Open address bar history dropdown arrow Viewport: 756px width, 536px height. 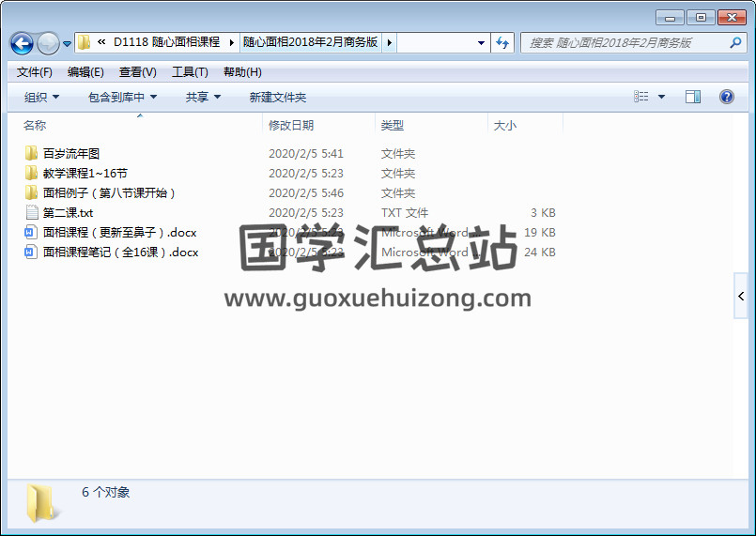click(x=481, y=43)
